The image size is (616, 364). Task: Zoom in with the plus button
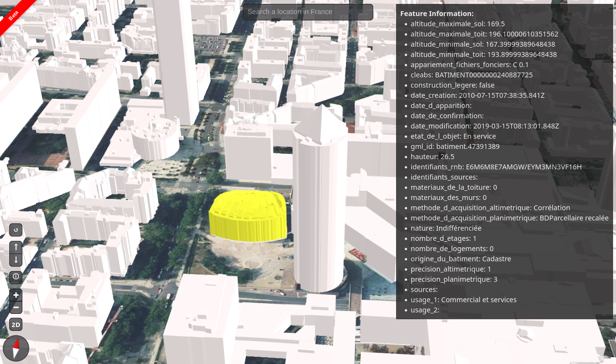tap(16, 295)
